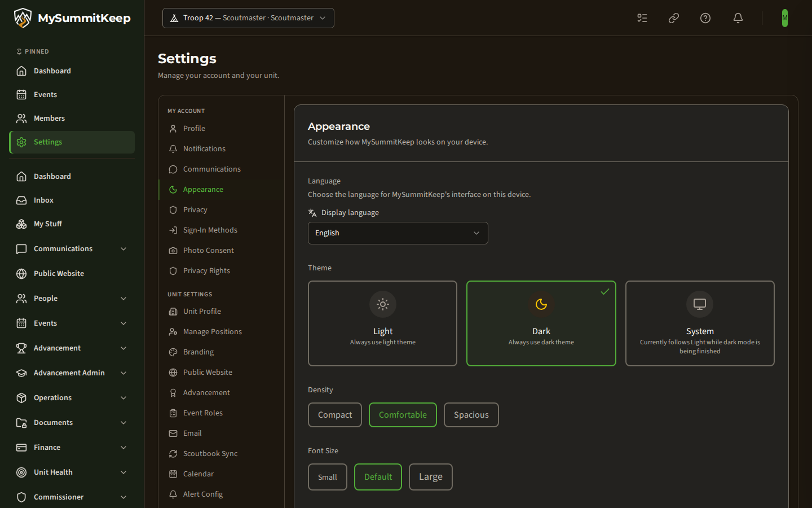Go to Sign-In Methods settings
The image size is (812, 508).
point(221,230)
